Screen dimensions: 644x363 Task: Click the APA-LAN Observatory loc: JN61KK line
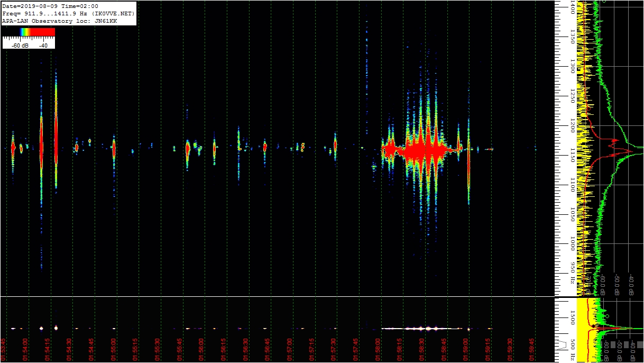pyautogui.click(x=60, y=21)
